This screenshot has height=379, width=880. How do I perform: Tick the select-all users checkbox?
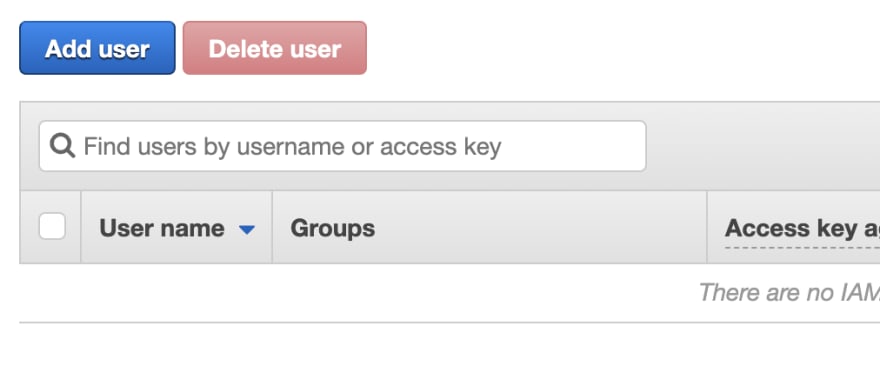[x=52, y=227]
